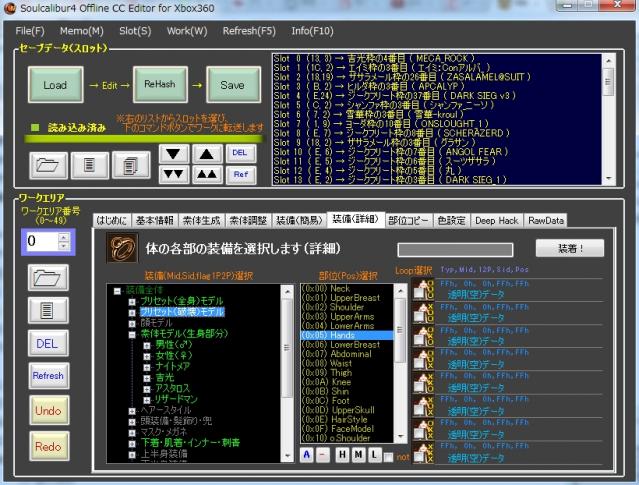Open the Memo(M) menu
This screenshot has width=639, height=485.
pyautogui.click(x=81, y=31)
